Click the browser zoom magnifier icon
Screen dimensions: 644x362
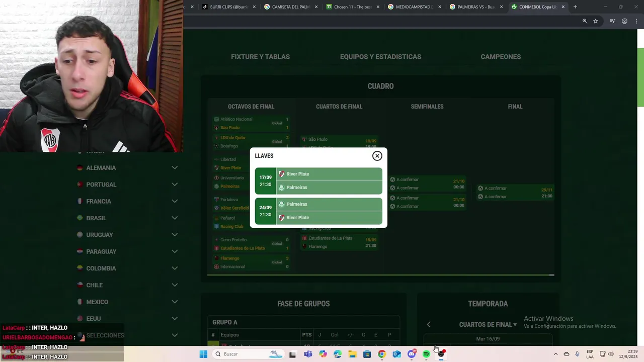(585, 21)
